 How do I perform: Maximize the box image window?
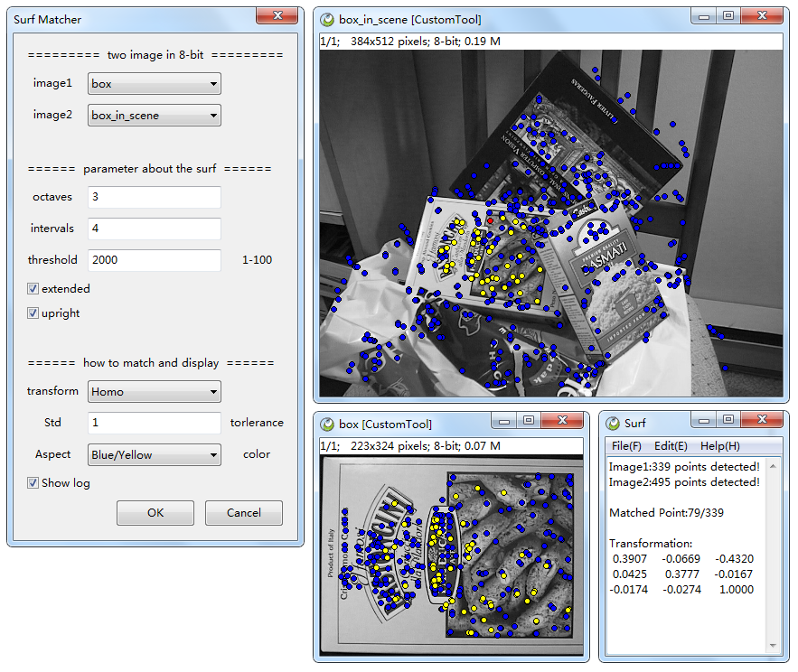(529, 420)
